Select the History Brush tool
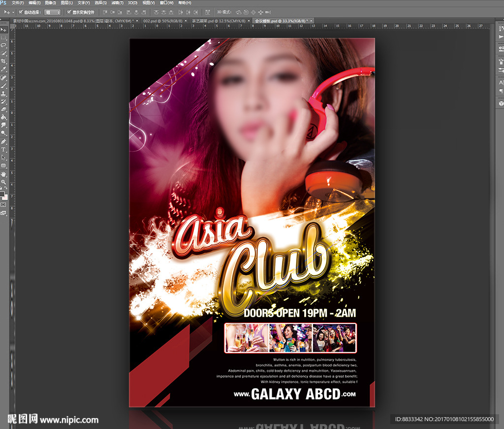 [x=3, y=101]
